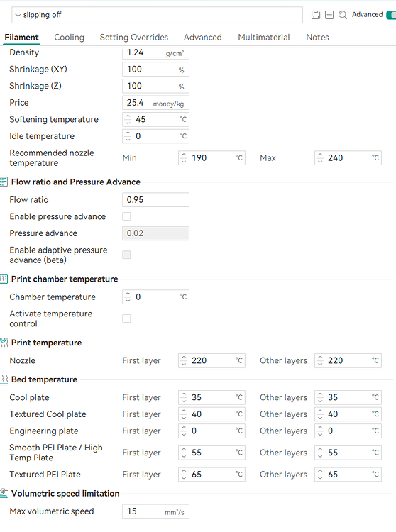The height and width of the screenshot is (532, 396).
Task: Check Activate temperature control checkbox
Action: click(126, 318)
